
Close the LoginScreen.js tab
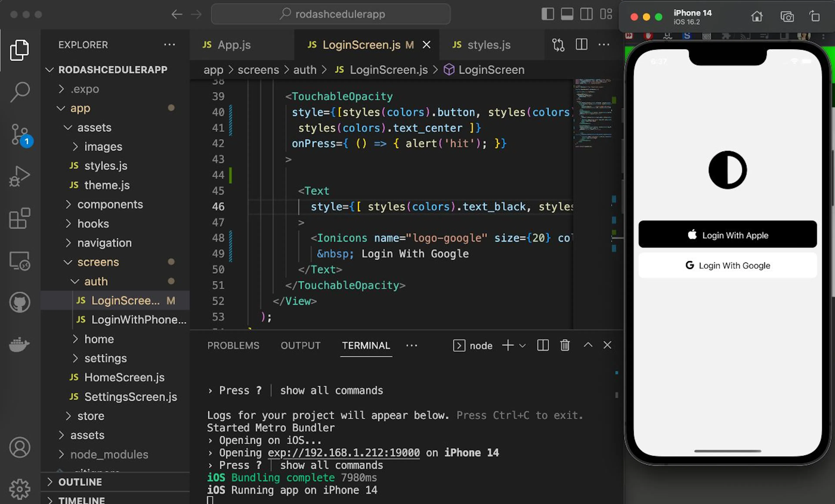pyautogui.click(x=427, y=45)
